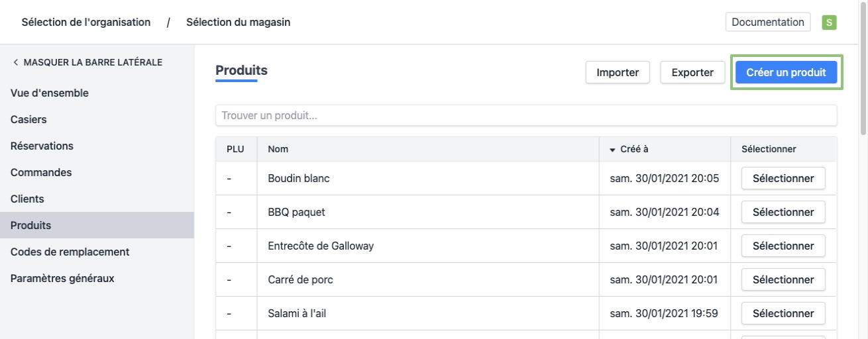Open the Clients sidebar section
This screenshot has height=339, width=868.
(27, 199)
